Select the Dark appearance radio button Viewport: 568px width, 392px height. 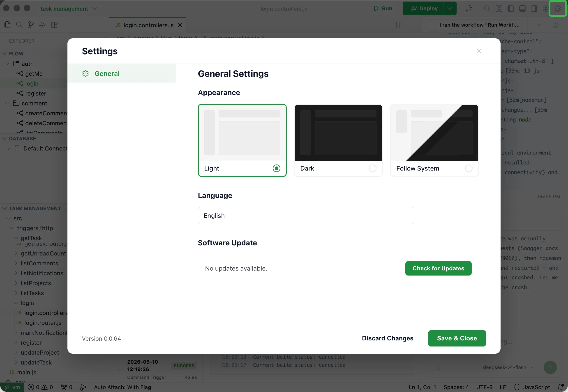(372, 168)
